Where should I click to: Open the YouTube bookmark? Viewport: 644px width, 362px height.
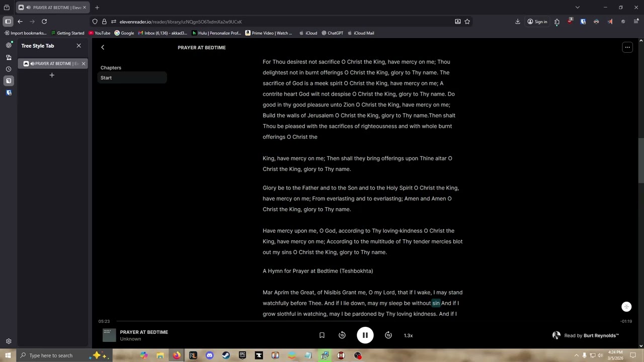coord(100,33)
